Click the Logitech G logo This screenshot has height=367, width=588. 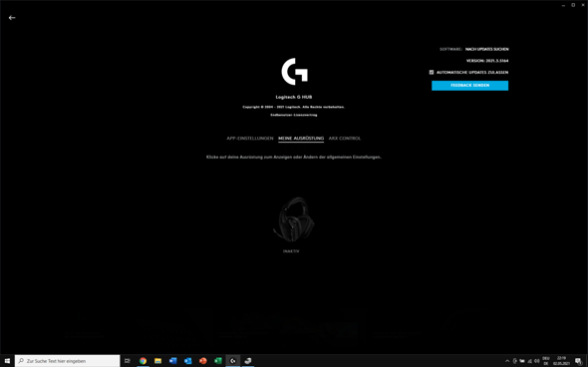click(294, 71)
